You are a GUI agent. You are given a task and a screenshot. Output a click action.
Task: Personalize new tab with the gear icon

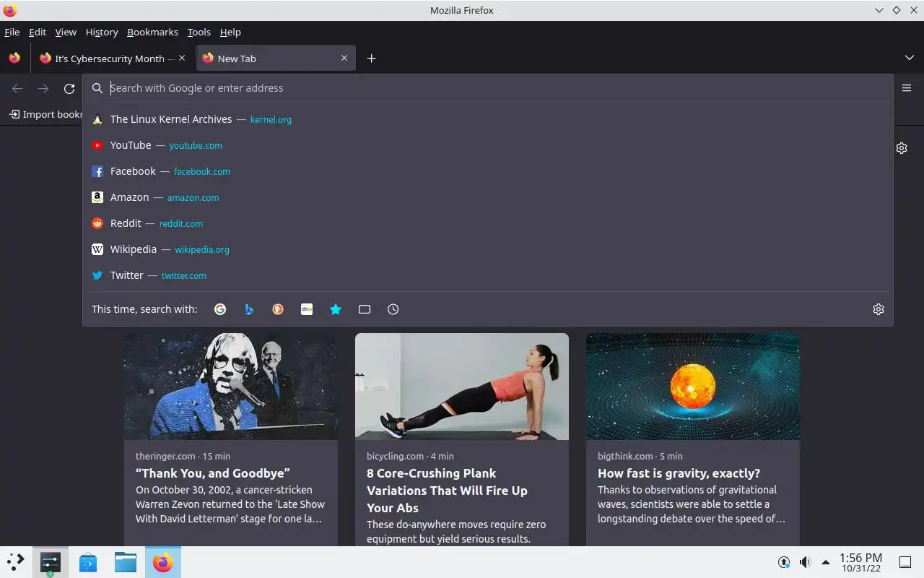902,148
